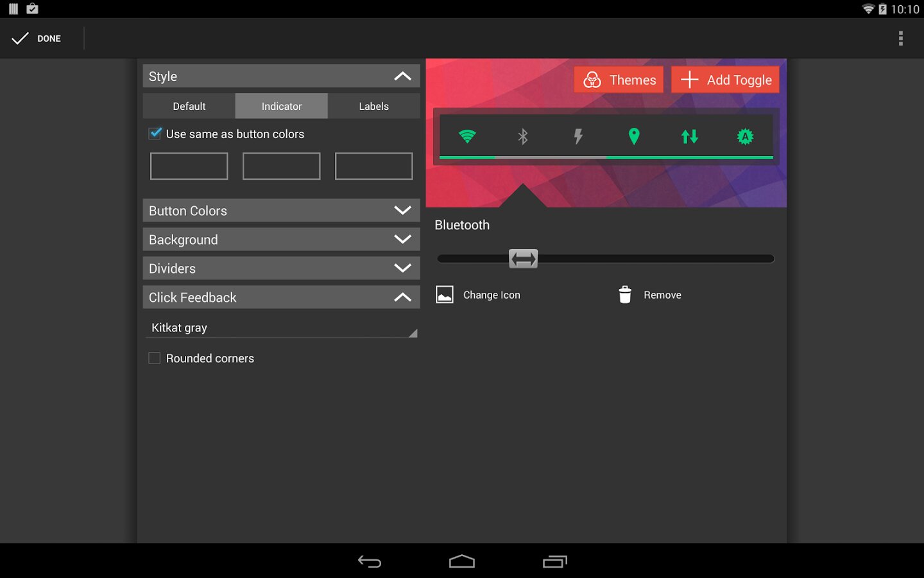Open the three-dot overflow menu
The width and height of the screenshot is (924, 578).
click(x=900, y=39)
